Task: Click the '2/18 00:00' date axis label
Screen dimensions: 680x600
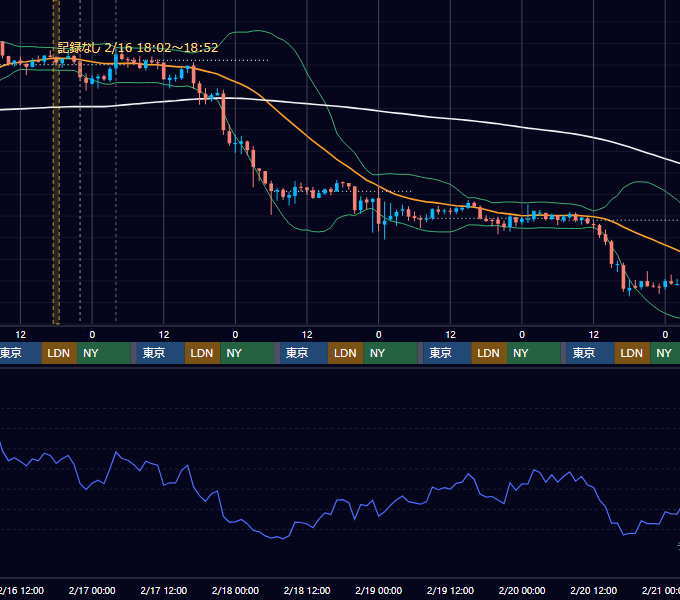Action: 235,590
